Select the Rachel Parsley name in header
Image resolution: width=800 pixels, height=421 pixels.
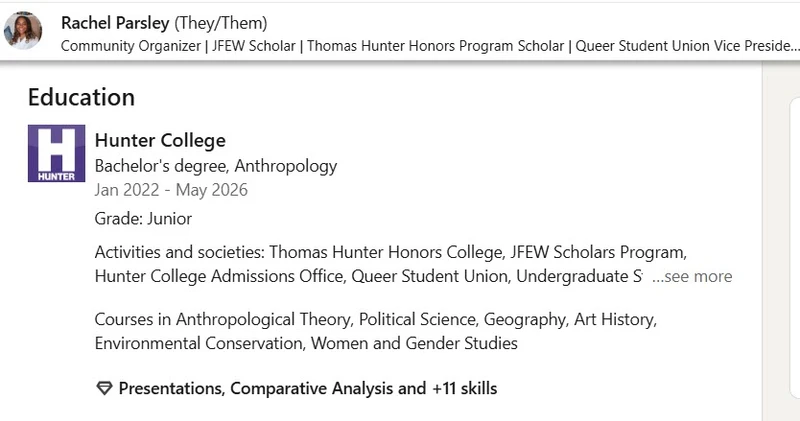[x=115, y=23]
